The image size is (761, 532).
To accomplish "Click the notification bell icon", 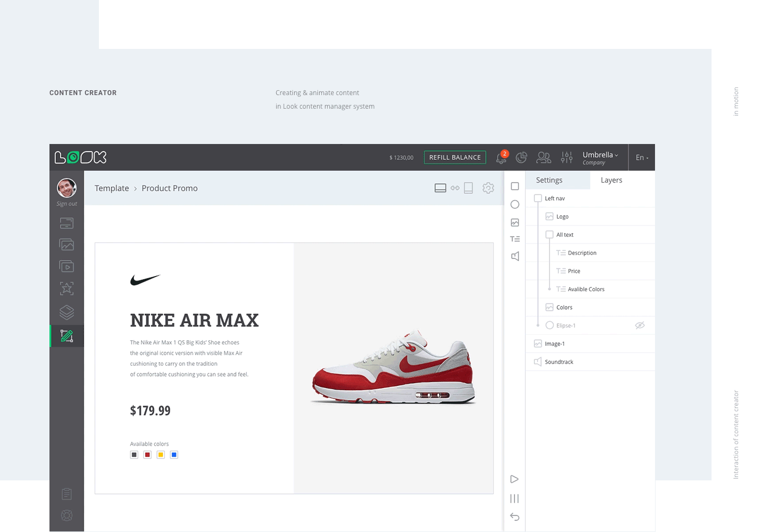I will [501, 158].
